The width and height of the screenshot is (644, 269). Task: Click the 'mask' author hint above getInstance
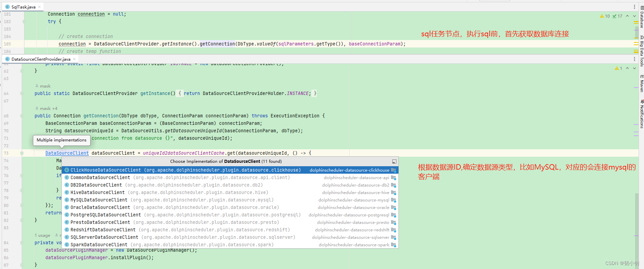43,86
